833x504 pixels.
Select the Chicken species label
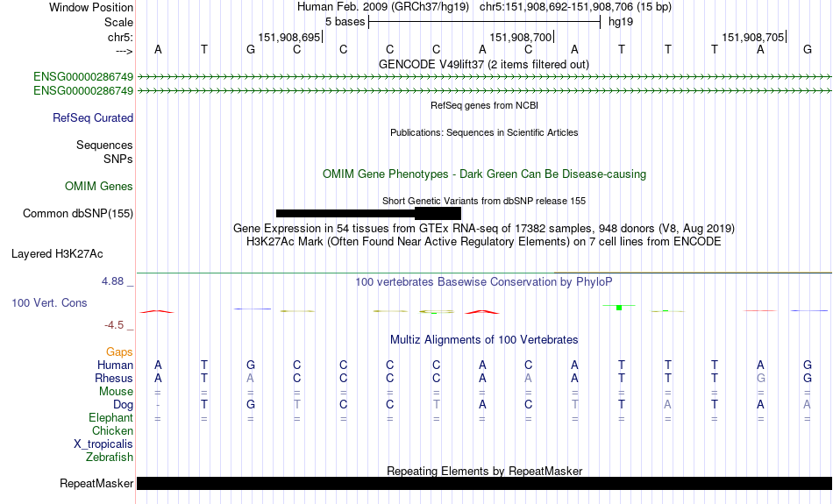[x=112, y=430]
